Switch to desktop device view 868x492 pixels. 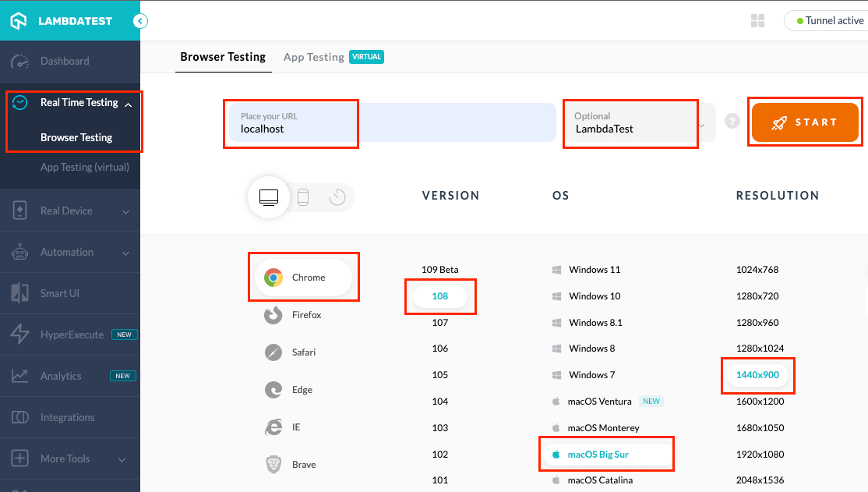[x=269, y=197]
